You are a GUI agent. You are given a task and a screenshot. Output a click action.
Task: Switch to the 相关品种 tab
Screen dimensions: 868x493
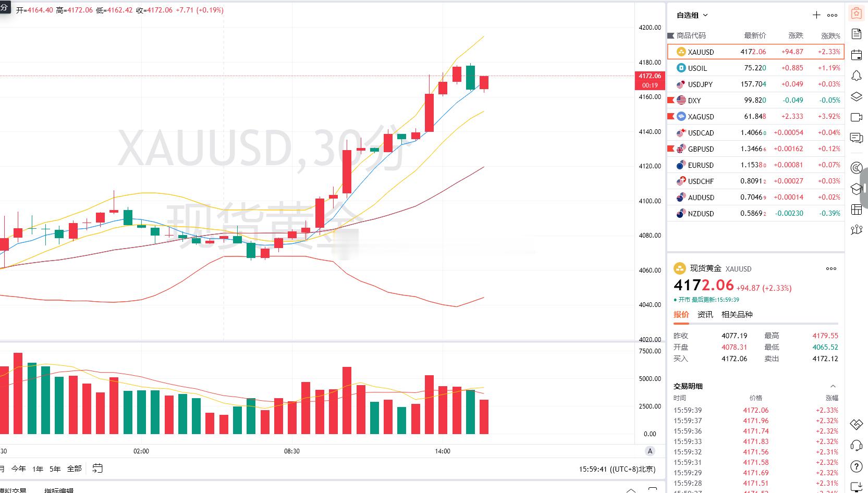click(737, 314)
